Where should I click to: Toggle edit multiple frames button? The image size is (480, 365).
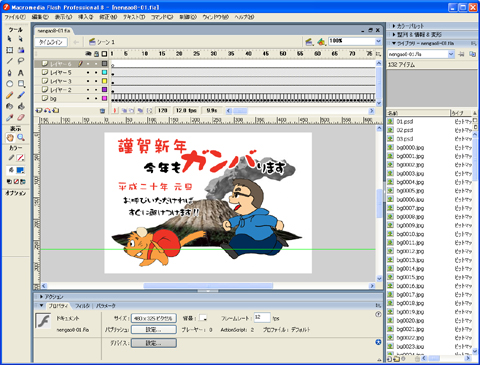point(140,110)
